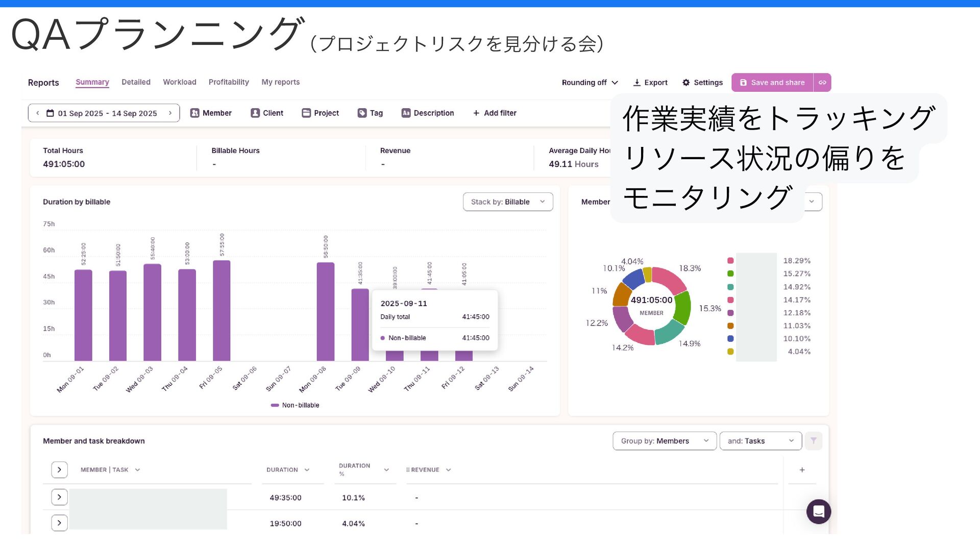980x551 pixels.
Task: Open the Client filter icon
Action: point(255,113)
